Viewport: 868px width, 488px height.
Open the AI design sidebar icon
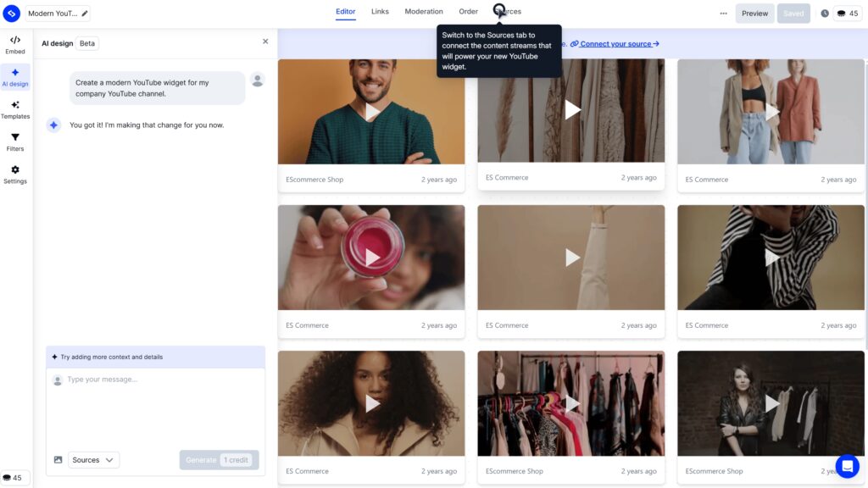tap(15, 75)
